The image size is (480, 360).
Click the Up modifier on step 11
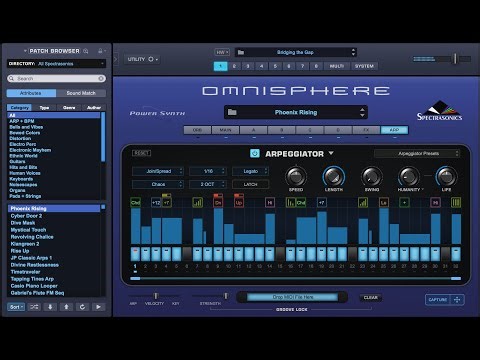(x=239, y=202)
